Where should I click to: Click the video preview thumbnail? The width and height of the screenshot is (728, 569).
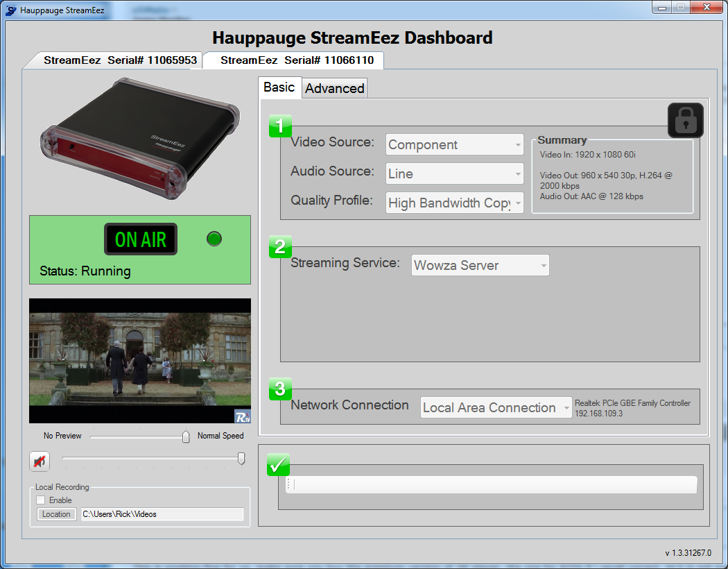[140, 361]
